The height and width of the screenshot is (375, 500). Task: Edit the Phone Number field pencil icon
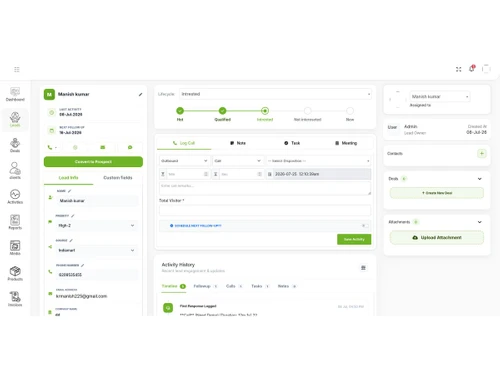[x=82, y=265]
